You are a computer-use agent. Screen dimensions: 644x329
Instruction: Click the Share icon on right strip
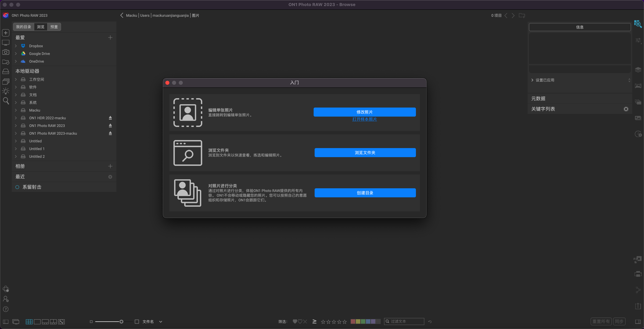[638, 290]
